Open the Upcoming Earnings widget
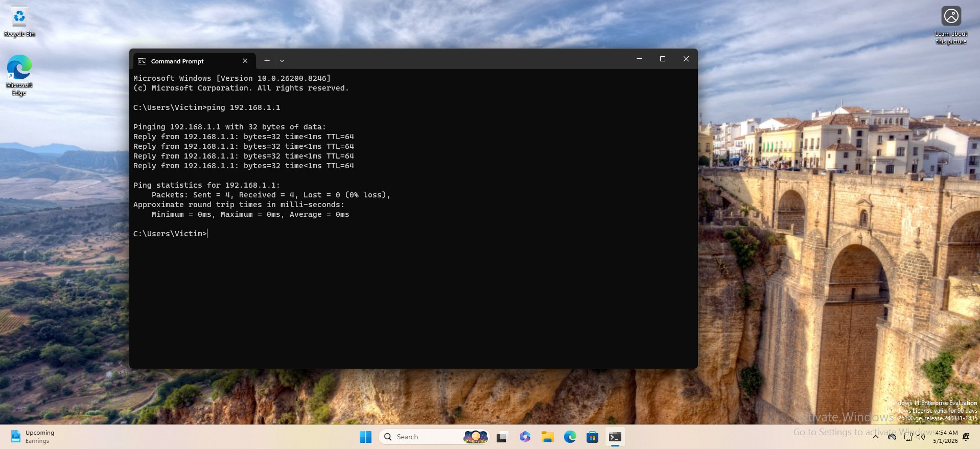Image resolution: width=980 pixels, height=449 pixels. (x=33, y=437)
